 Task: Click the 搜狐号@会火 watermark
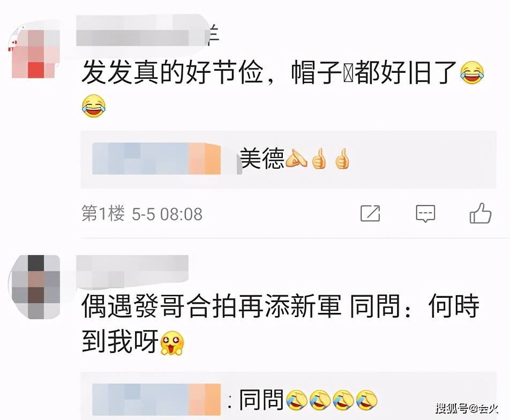click(467, 408)
